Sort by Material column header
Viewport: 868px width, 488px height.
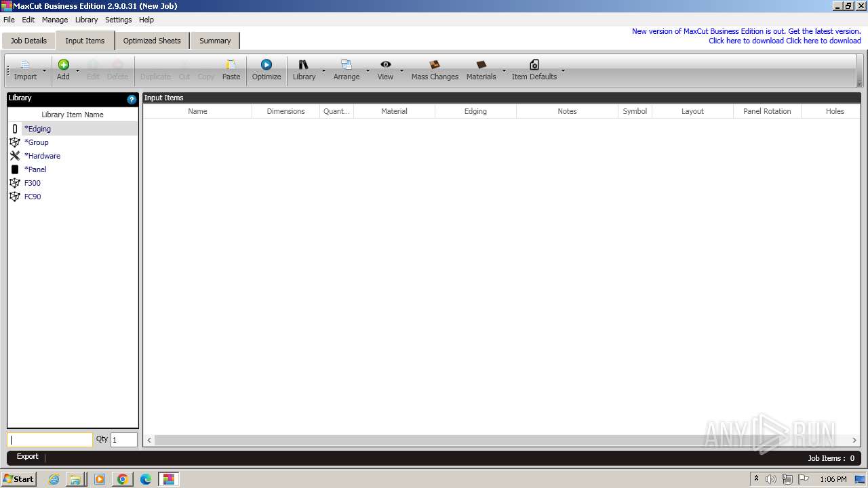(394, 111)
